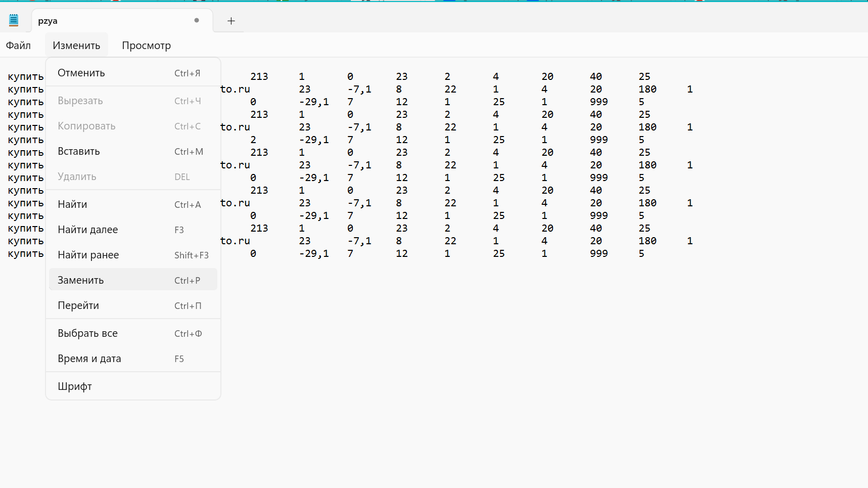This screenshot has height=488, width=868.
Task: Click first line word купить
Action: point(26,76)
